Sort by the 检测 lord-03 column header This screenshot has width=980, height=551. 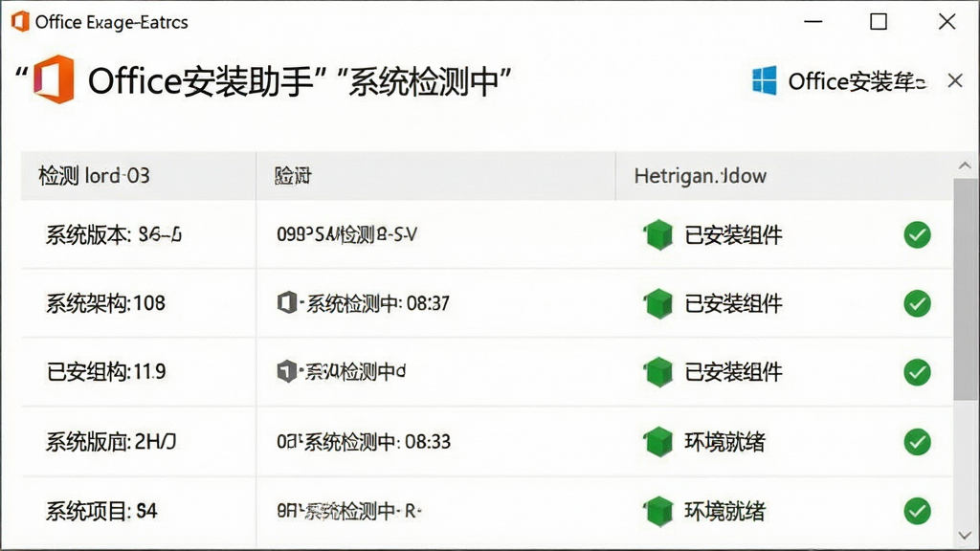tap(139, 176)
